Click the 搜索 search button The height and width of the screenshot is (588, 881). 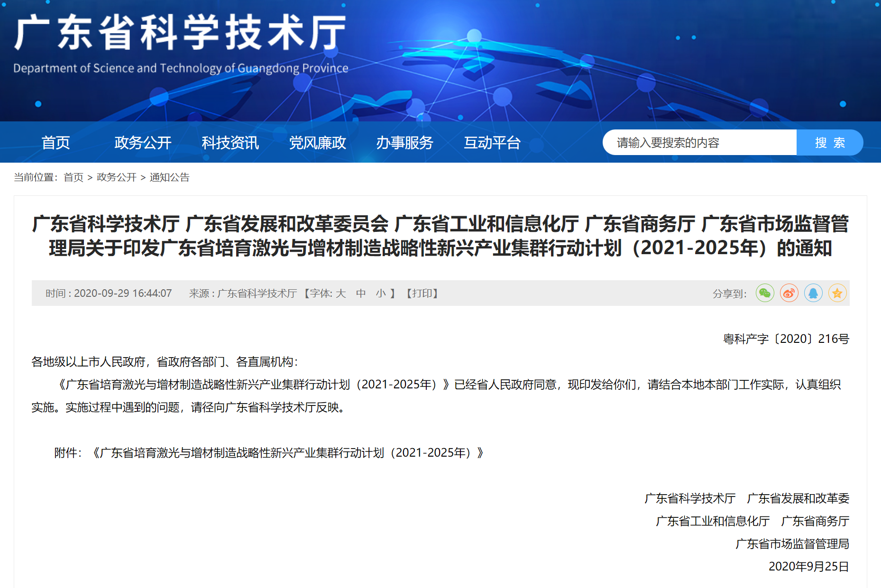pos(830,142)
